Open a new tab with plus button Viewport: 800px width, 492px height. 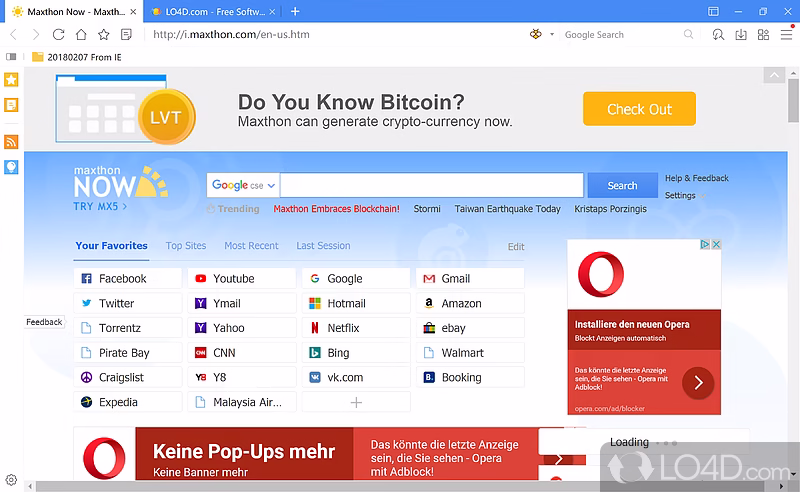[x=295, y=11]
